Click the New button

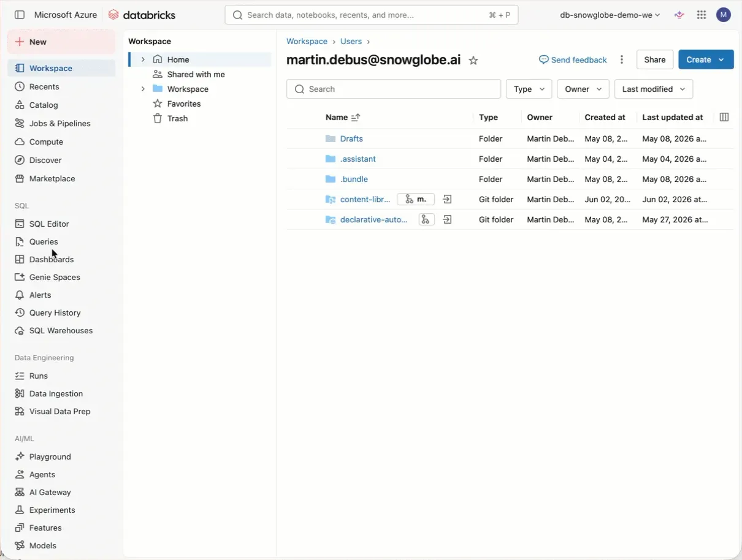click(61, 42)
